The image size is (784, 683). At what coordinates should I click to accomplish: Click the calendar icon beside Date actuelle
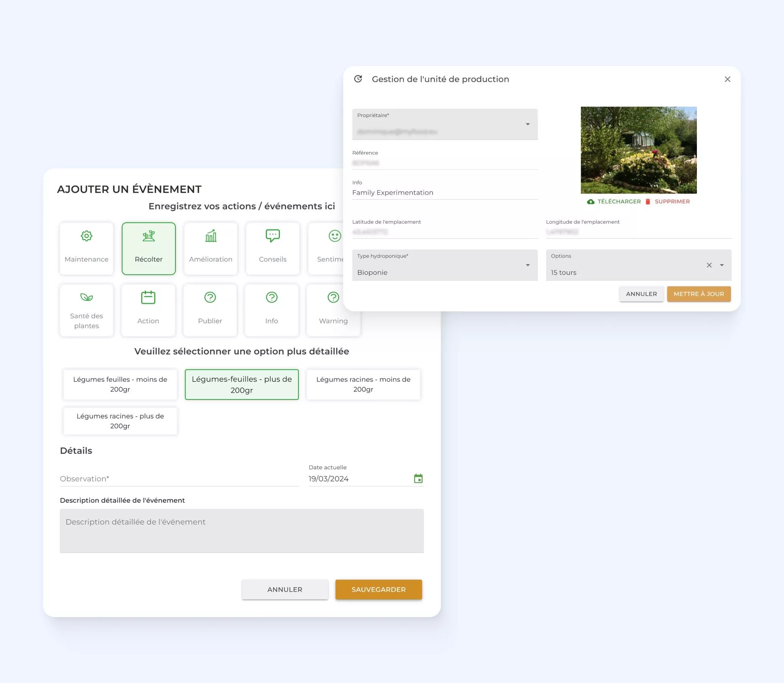(x=418, y=478)
